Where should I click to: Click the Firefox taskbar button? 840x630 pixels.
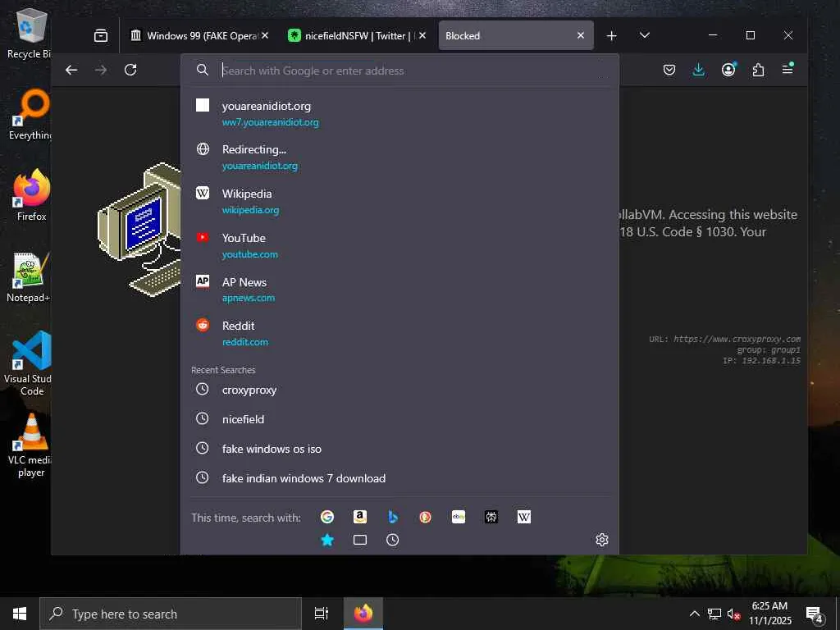pos(363,614)
